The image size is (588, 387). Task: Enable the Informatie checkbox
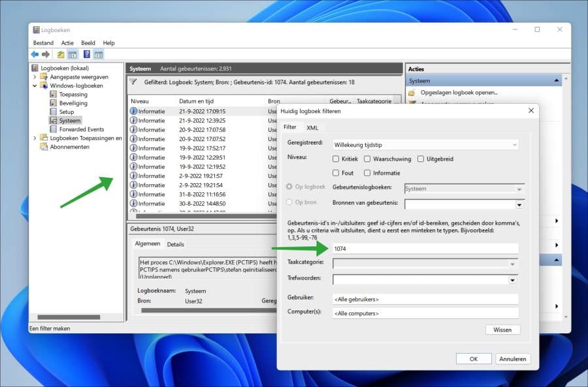coord(367,173)
